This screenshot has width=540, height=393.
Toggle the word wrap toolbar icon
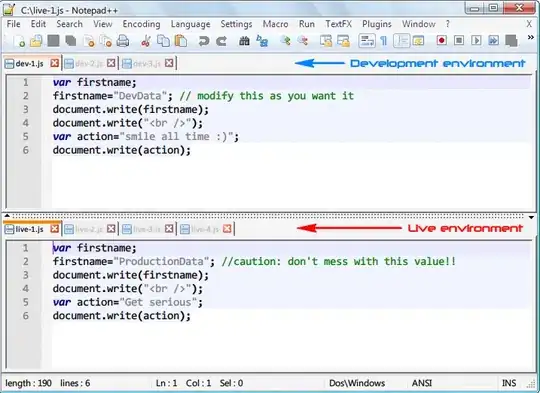(x=367, y=41)
